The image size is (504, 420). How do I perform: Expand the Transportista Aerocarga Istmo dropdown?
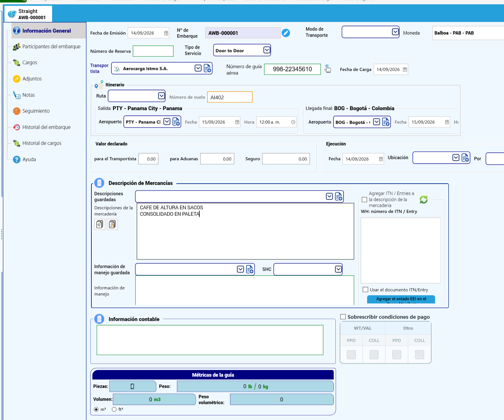click(x=198, y=68)
